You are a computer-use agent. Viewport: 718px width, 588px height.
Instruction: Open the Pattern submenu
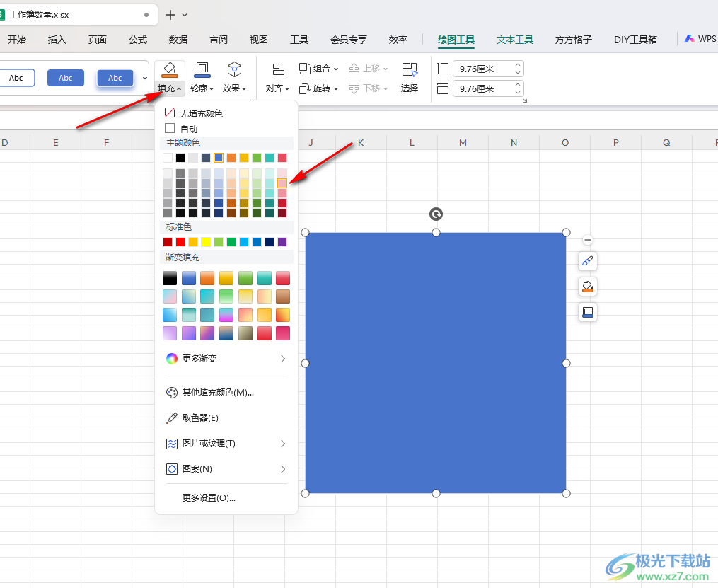point(226,469)
